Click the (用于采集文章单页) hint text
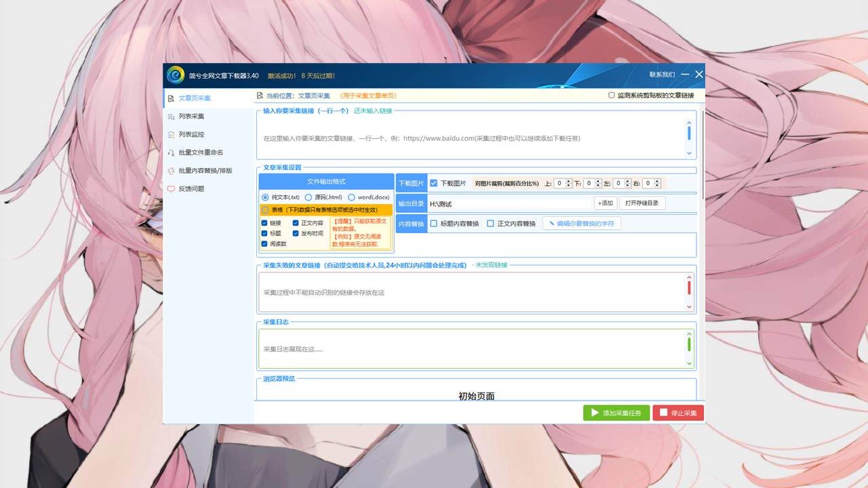Image resolution: width=868 pixels, height=488 pixels. (368, 96)
